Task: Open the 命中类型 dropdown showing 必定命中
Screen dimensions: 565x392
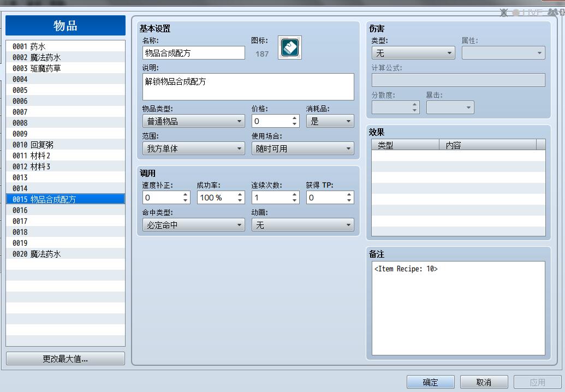Action: (193, 225)
